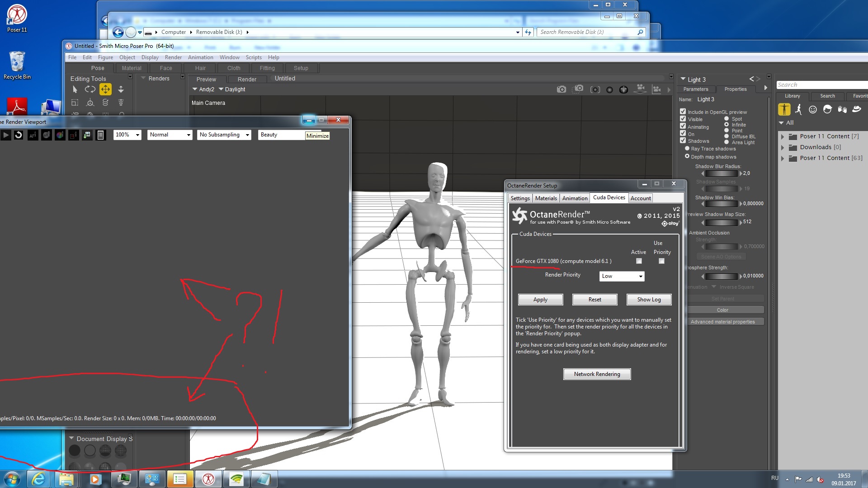Adjust the Shadow Blur Radius slider
The width and height of the screenshot is (868, 488).
(721, 174)
